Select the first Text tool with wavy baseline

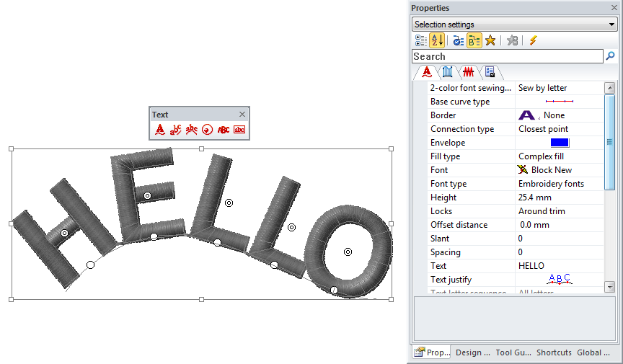coord(160,130)
